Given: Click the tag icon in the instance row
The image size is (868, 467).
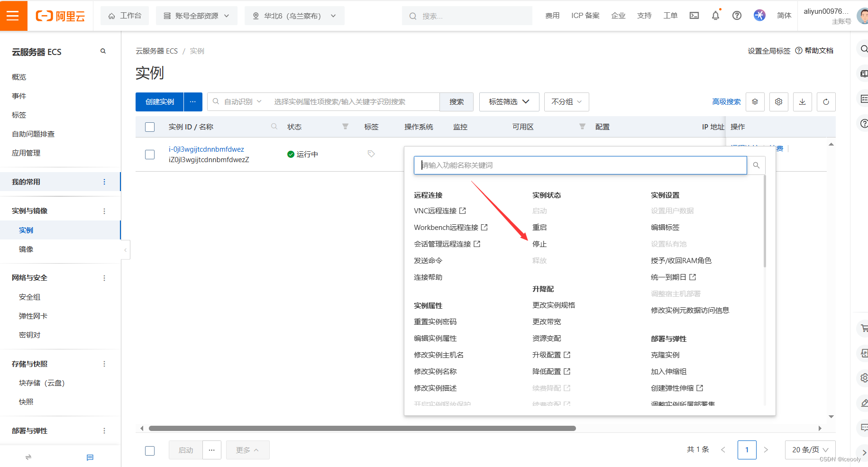Looking at the screenshot, I should point(371,154).
